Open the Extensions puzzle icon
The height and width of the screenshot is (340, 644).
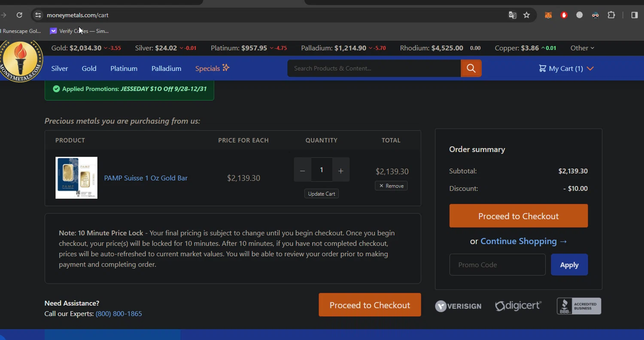pos(611,15)
